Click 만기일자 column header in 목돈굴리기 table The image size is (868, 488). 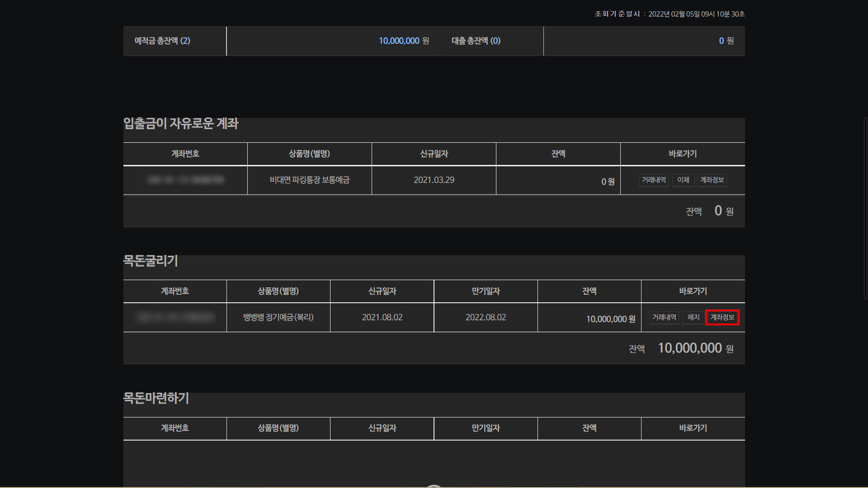pos(486,291)
